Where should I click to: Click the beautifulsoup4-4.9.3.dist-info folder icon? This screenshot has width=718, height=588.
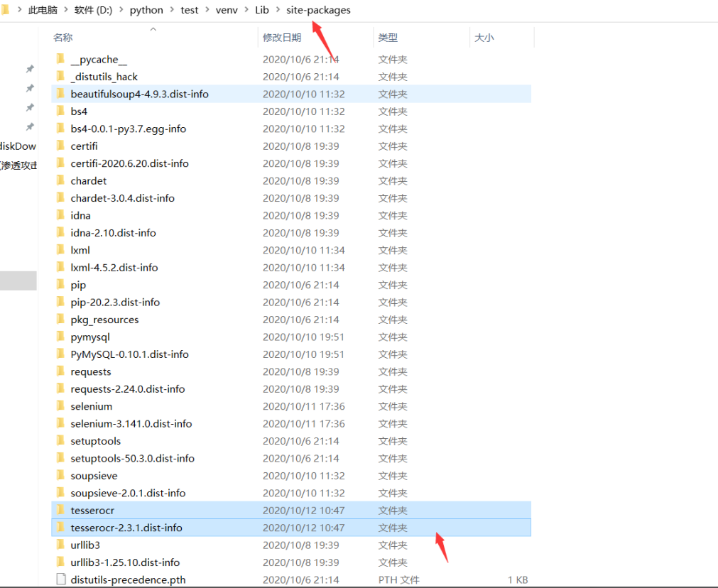(x=60, y=94)
